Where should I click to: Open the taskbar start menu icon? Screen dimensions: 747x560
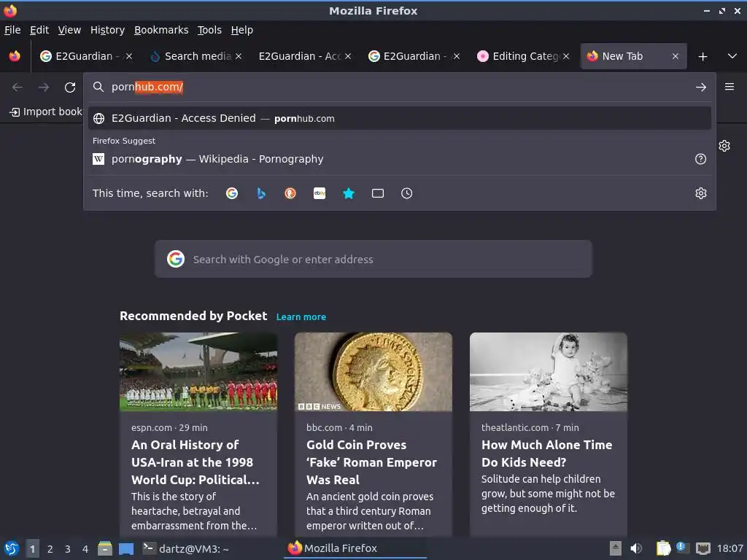point(12,548)
